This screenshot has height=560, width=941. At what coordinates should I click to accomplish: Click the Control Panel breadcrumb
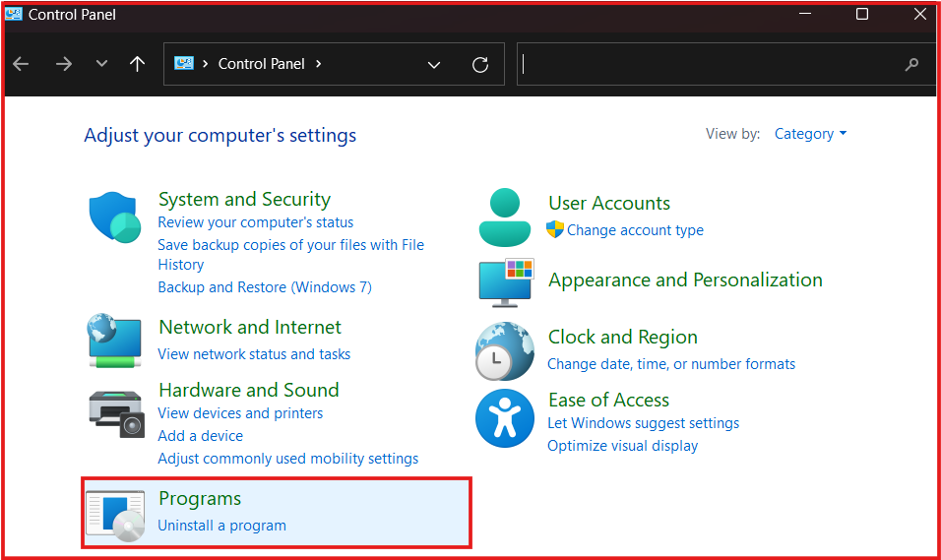[261, 64]
